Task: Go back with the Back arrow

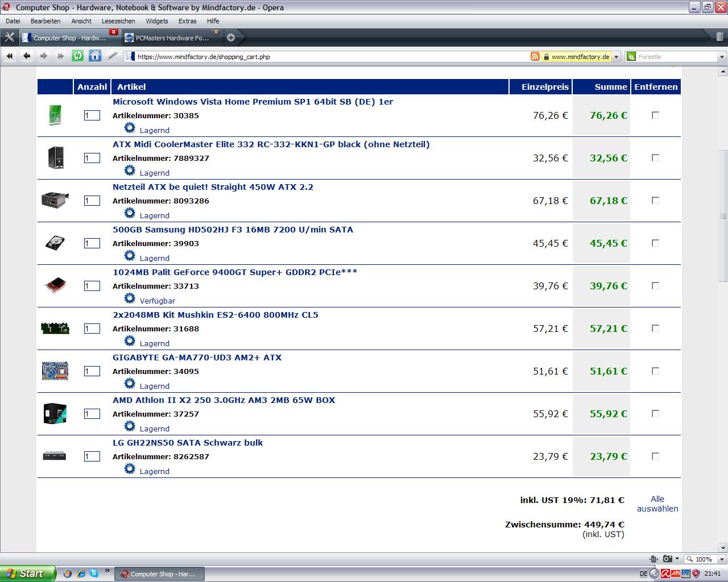Action: [x=27, y=56]
